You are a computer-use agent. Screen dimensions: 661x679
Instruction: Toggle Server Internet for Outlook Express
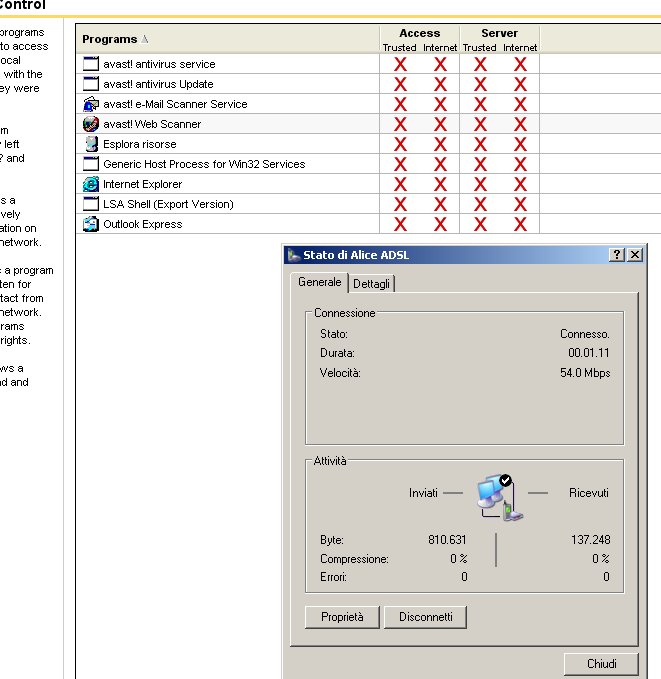click(x=520, y=224)
